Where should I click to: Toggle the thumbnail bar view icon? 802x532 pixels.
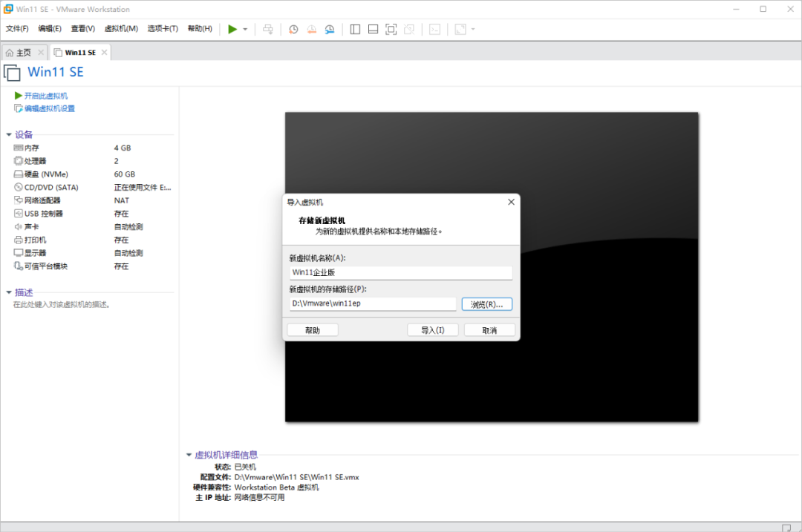(373, 29)
